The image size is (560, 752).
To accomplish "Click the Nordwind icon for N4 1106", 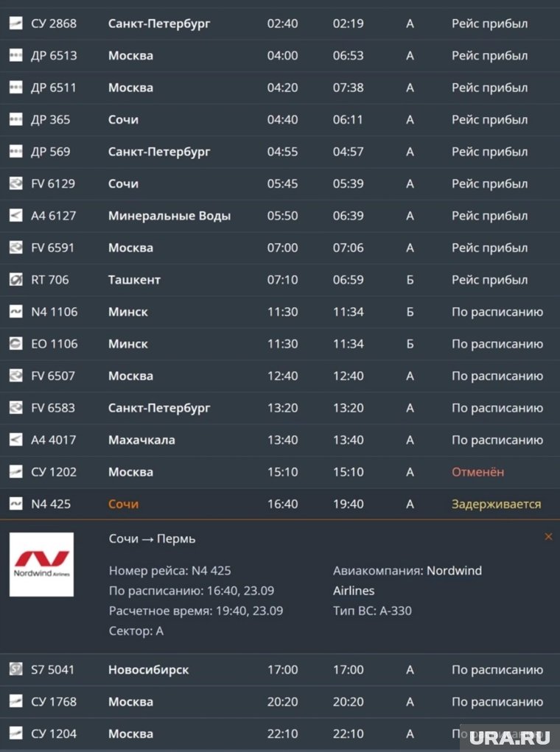I will tap(15, 312).
